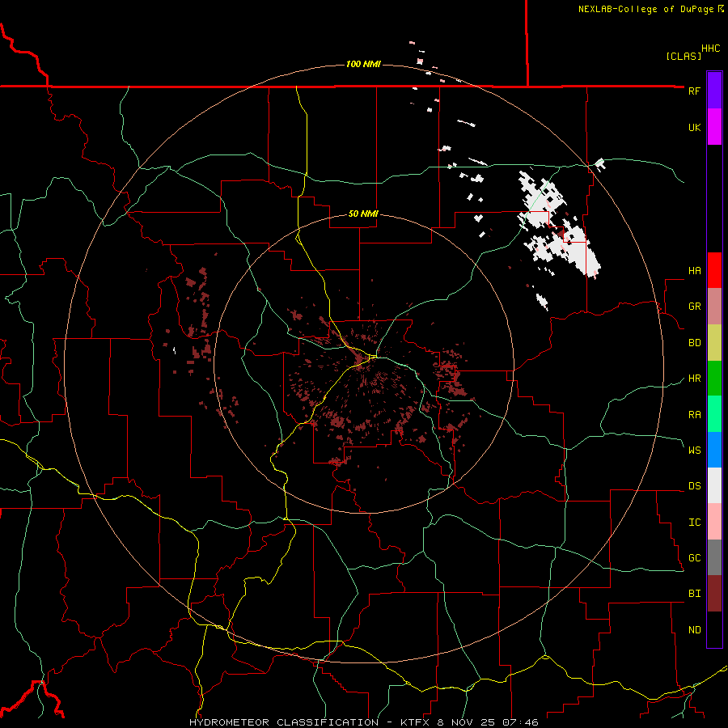The height and width of the screenshot is (728, 728).
Task: Click the BD legend label
Action: coord(694,343)
